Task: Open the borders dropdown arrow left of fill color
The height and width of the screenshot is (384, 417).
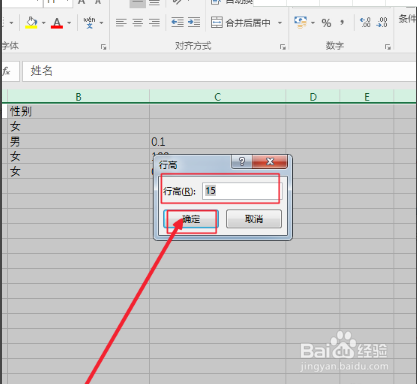Action: [11, 23]
